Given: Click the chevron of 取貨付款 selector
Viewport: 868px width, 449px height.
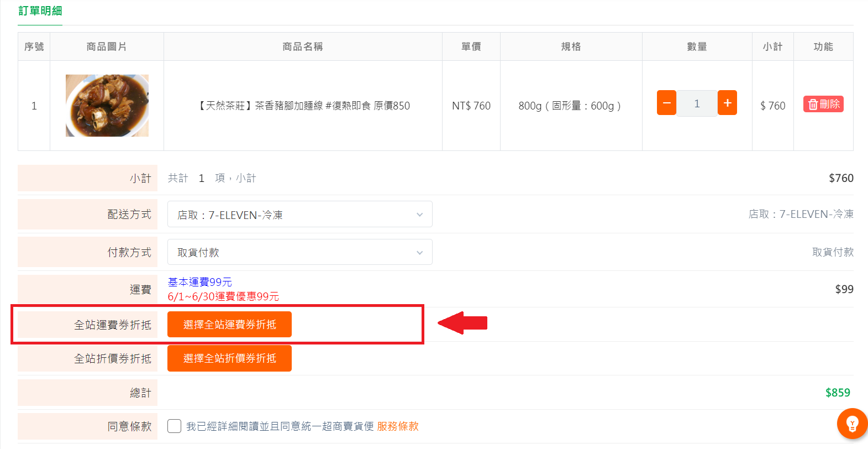Looking at the screenshot, I should coord(420,253).
